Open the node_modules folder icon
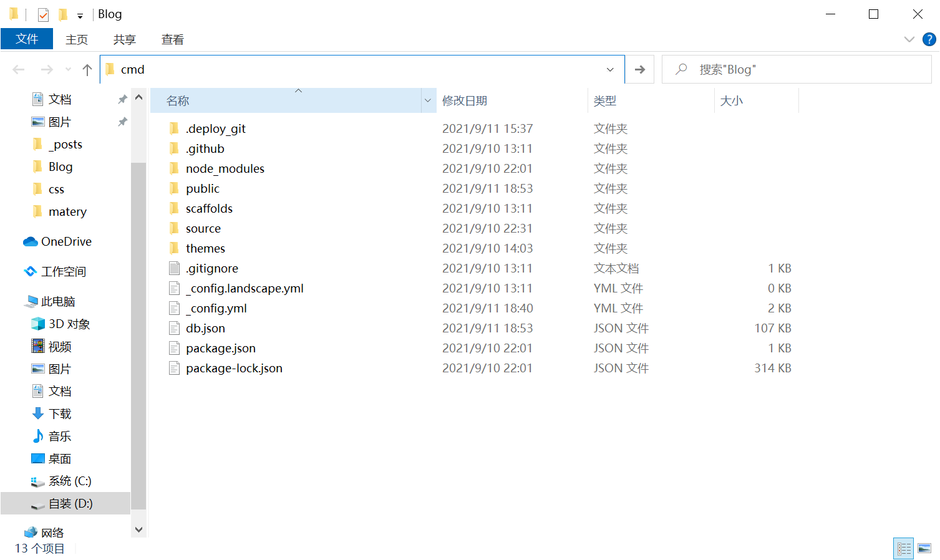 click(x=175, y=169)
